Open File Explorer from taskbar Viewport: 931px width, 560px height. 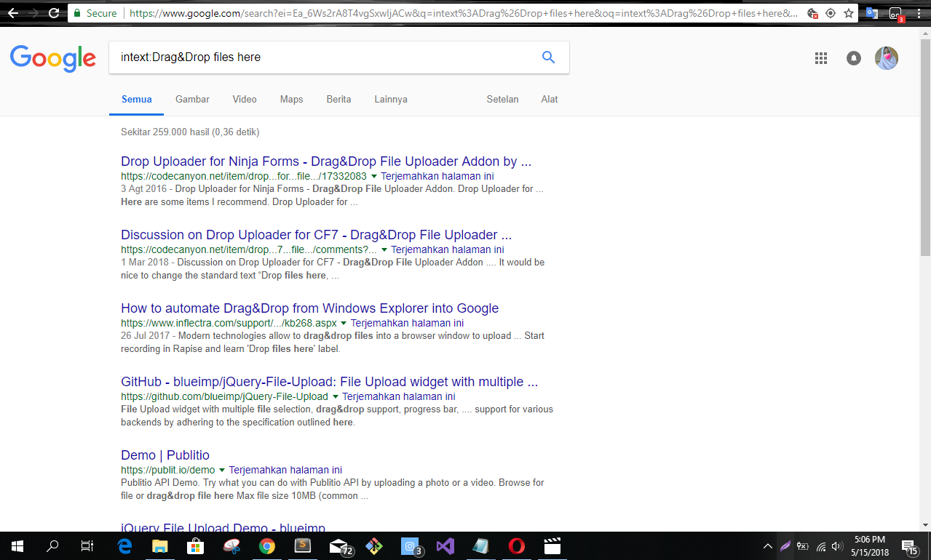point(159,546)
